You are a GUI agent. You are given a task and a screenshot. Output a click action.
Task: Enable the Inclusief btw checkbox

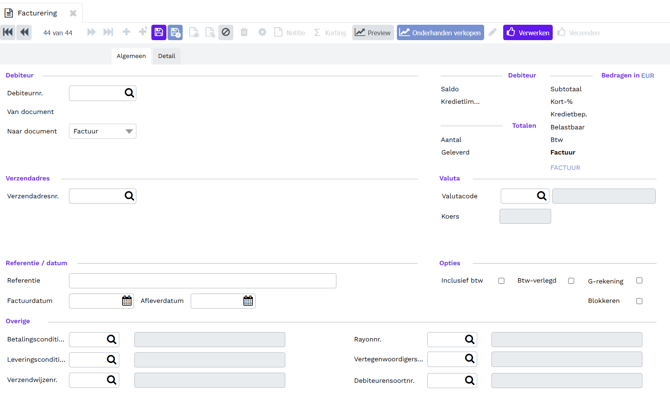click(502, 281)
